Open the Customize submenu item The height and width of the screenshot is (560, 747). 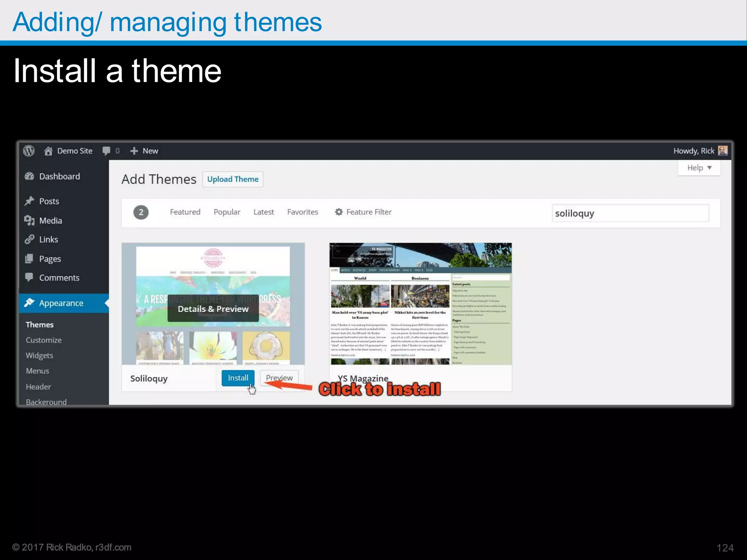[x=44, y=340]
